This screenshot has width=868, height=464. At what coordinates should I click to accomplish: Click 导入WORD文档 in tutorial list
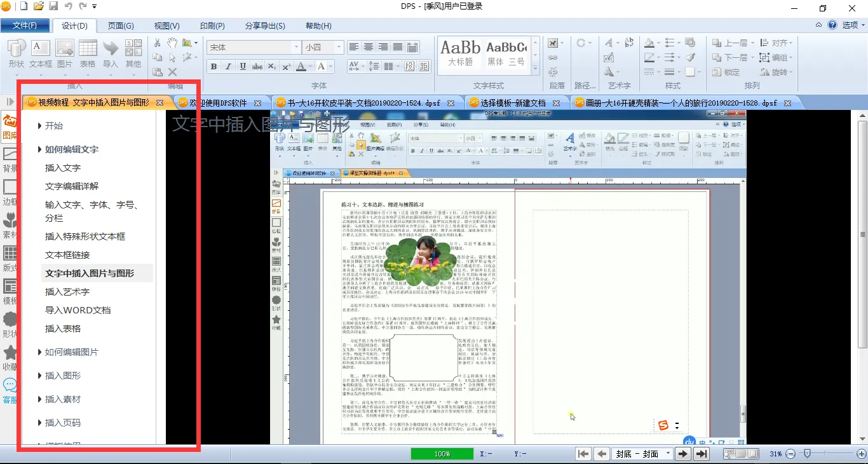[78, 310]
